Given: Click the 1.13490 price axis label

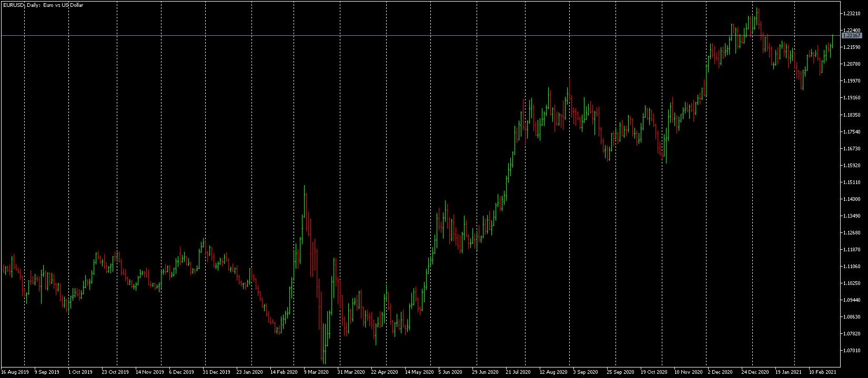Looking at the screenshot, I should (851, 216).
